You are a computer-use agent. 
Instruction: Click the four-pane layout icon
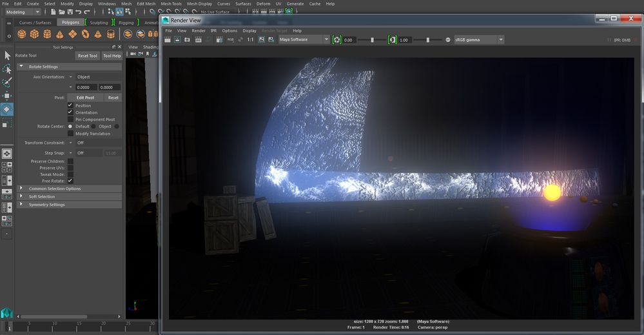click(x=7, y=167)
